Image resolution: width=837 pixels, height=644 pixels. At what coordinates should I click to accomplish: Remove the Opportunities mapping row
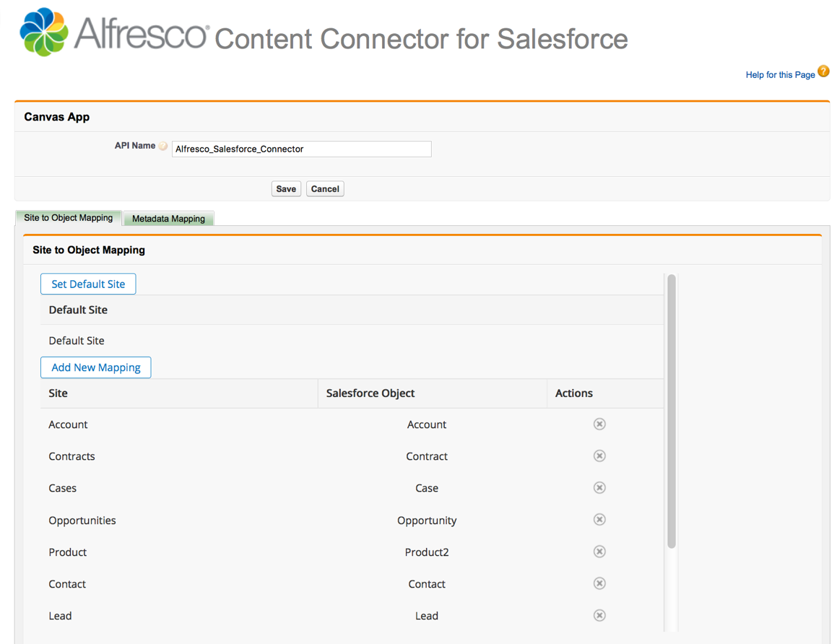tap(599, 520)
